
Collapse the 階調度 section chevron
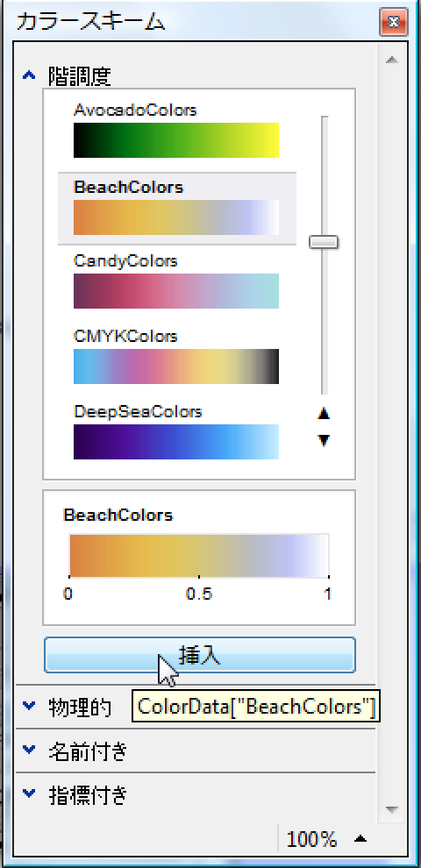[29, 75]
